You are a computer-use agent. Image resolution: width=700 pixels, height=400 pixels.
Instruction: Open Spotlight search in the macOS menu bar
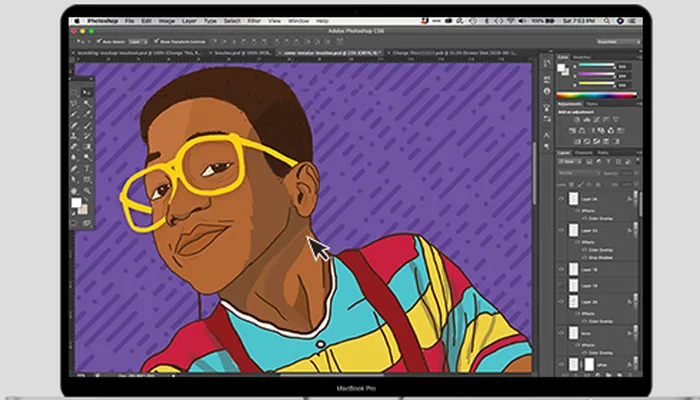[606, 21]
